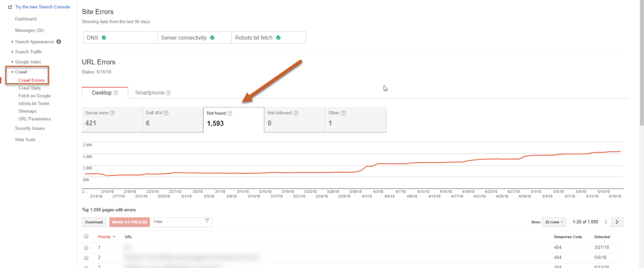Click help icon next to Not found

230,114
